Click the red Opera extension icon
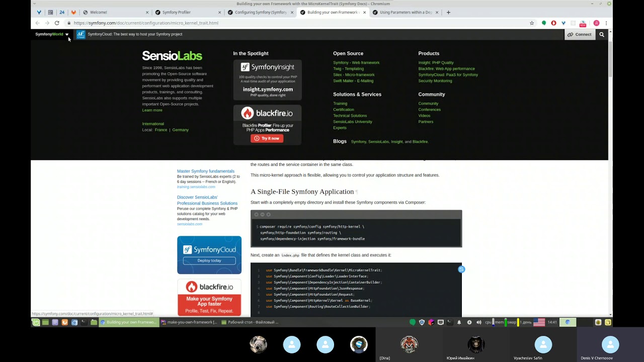Viewport: 644px width, 362px height. (554, 23)
